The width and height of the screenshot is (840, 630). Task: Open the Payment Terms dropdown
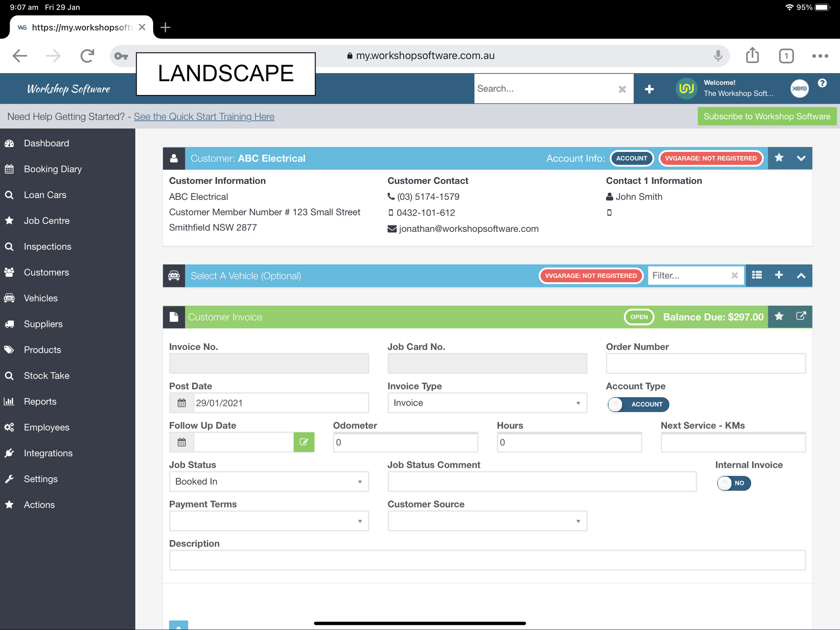269,521
